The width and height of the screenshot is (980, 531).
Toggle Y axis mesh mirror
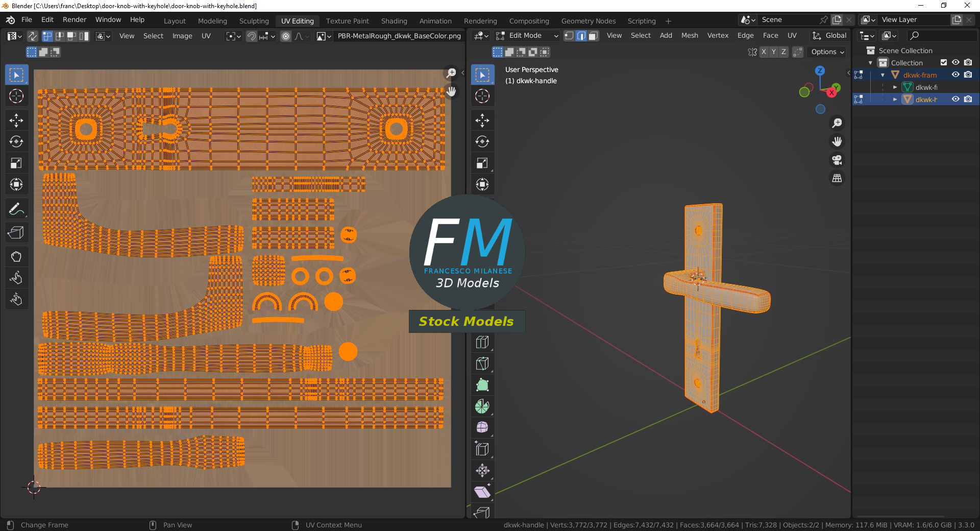(773, 52)
